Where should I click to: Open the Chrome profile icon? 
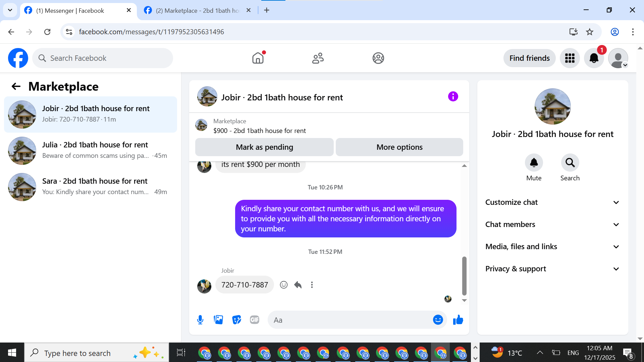615,32
